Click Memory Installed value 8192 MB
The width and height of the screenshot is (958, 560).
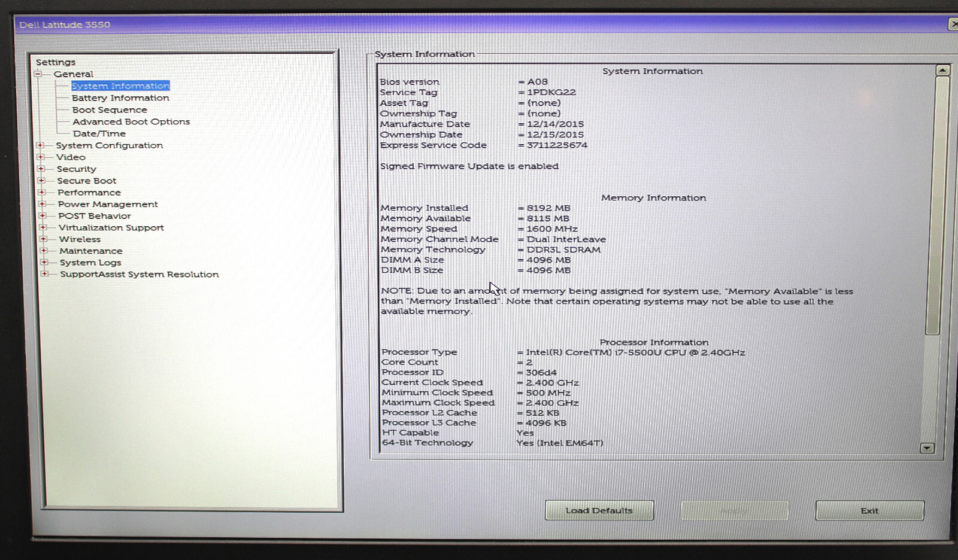(548, 208)
